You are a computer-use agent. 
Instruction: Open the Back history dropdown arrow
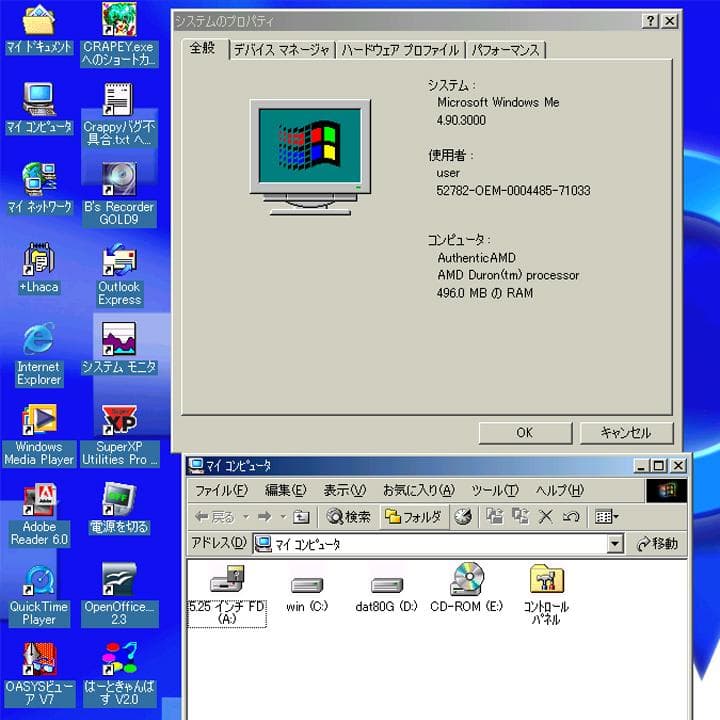pyautogui.click(x=246, y=517)
